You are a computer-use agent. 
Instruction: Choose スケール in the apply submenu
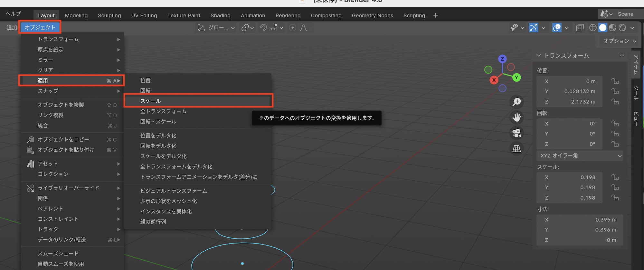198,101
